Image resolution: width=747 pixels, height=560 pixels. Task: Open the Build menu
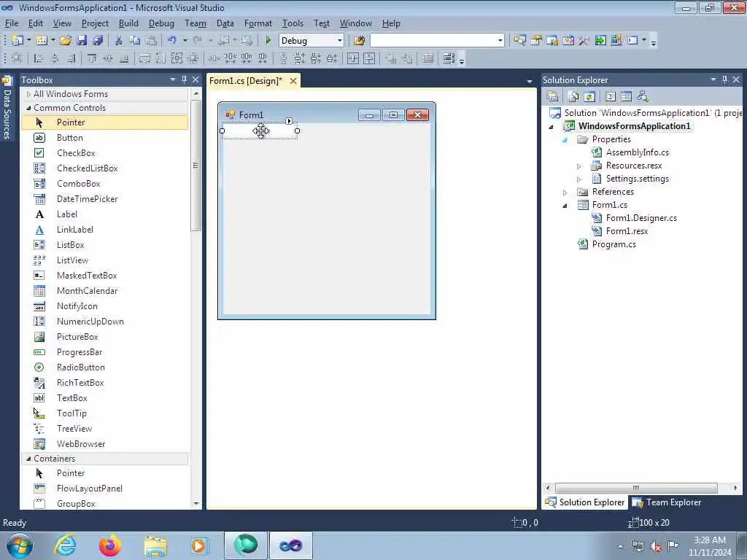click(128, 23)
